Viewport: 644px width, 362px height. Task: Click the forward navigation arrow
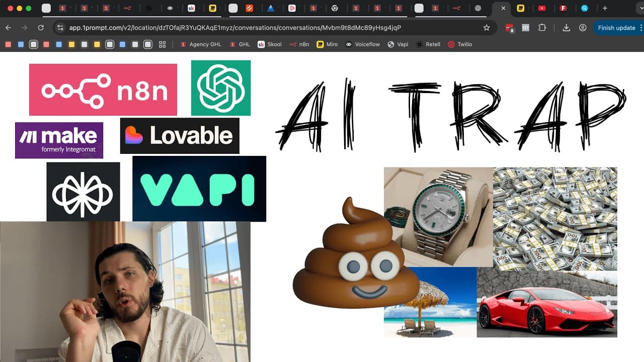tap(24, 28)
